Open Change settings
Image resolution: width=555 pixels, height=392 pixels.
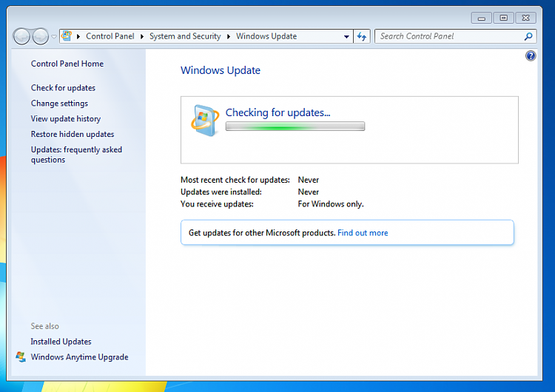[59, 104]
